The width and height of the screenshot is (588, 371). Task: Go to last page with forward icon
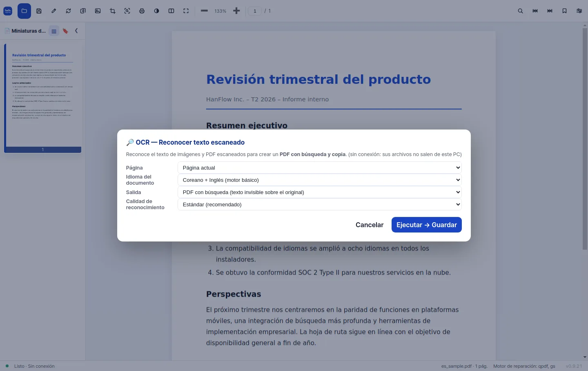(550, 11)
